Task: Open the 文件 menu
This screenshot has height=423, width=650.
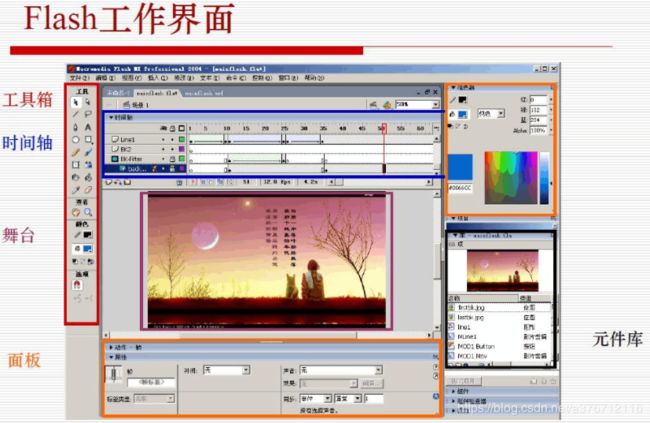Action: [79, 78]
